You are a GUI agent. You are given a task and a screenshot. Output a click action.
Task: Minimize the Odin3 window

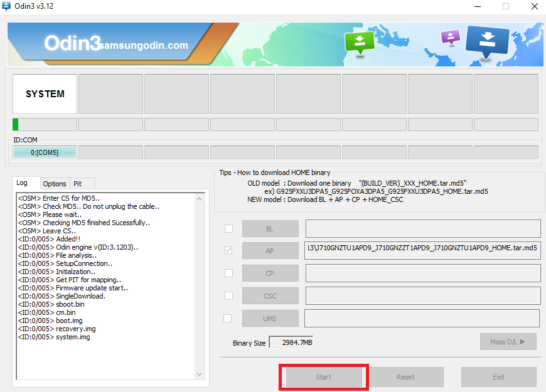(x=478, y=6)
